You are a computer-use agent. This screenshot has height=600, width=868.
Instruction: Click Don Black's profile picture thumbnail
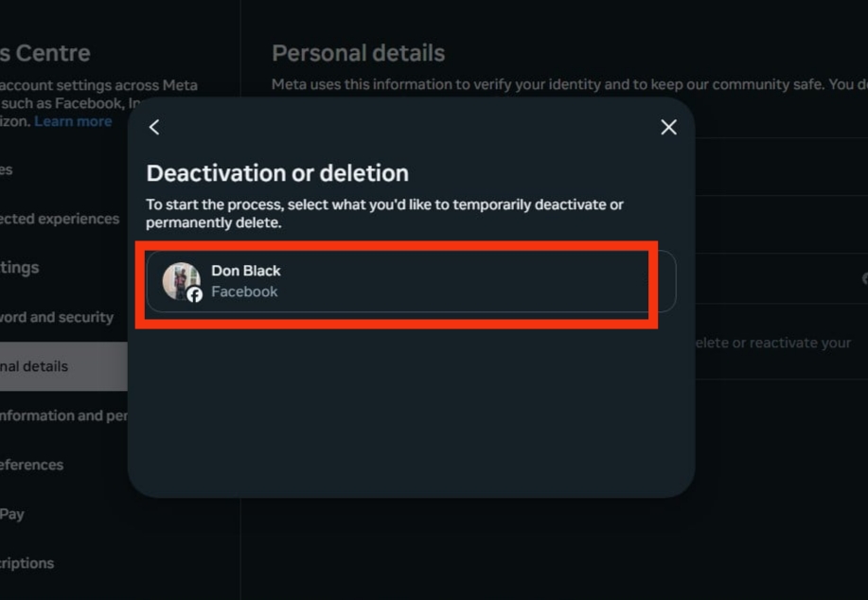181,281
